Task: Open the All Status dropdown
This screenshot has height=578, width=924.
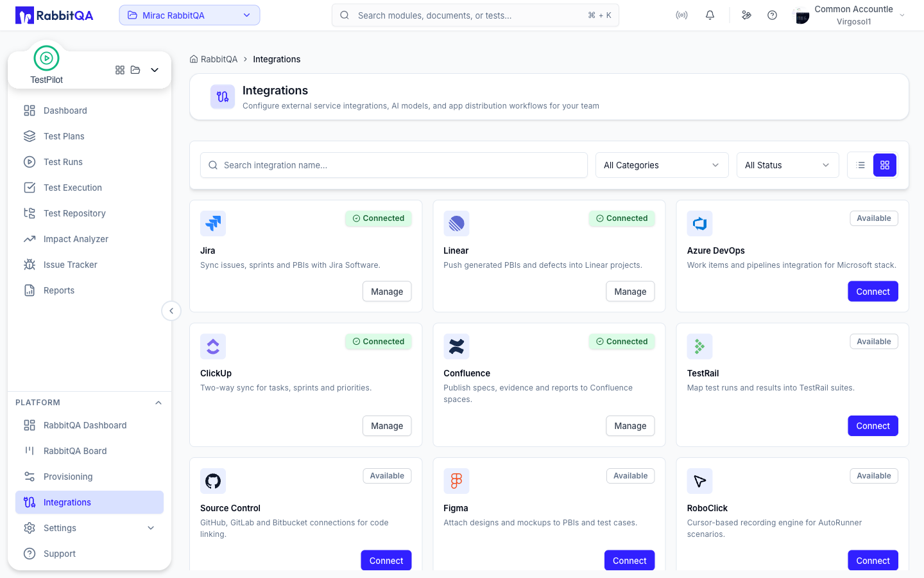Action: click(788, 165)
